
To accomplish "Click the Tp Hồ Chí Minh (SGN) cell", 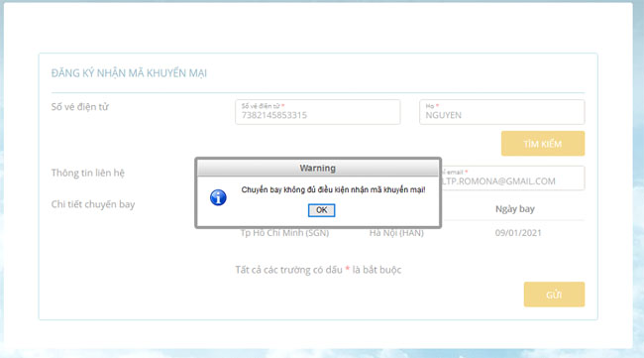I will coord(284,233).
